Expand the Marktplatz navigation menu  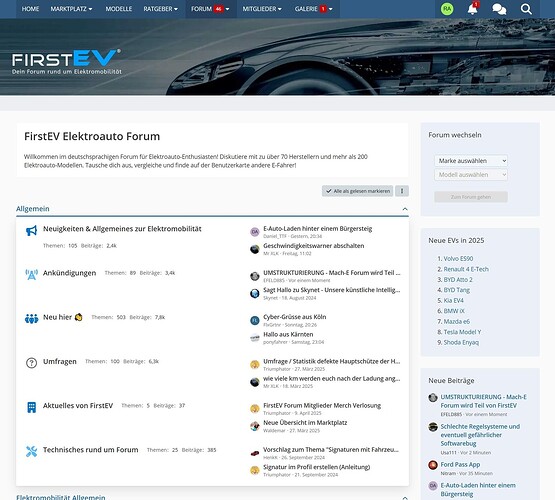click(x=71, y=9)
